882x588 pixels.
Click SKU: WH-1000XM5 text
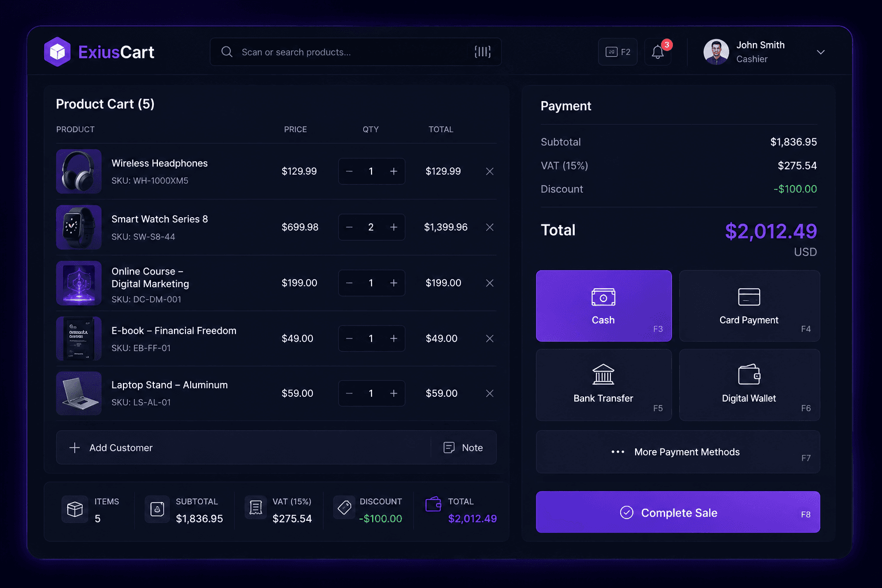pyautogui.click(x=150, y=181)
